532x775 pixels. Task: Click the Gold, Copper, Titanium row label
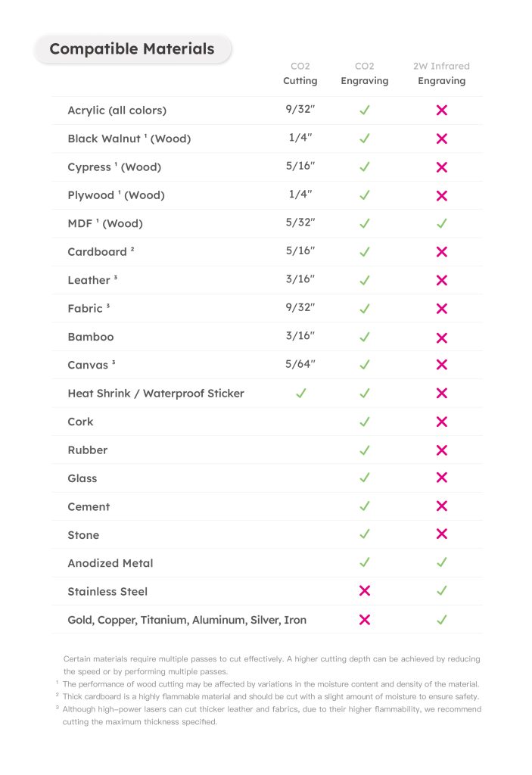click(x=187, y=620)
